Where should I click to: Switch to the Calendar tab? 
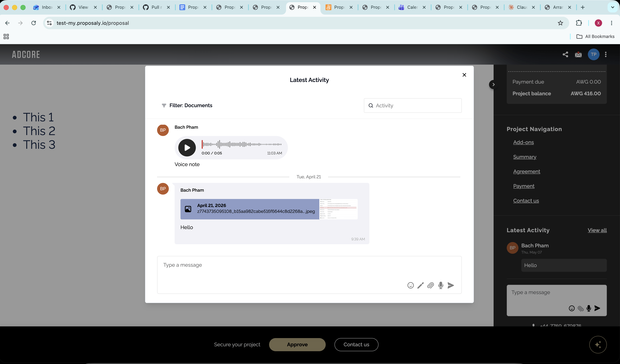[412, 7]
